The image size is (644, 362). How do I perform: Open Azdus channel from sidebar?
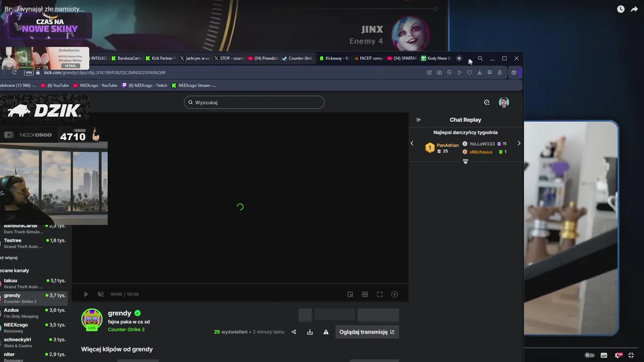34,313
